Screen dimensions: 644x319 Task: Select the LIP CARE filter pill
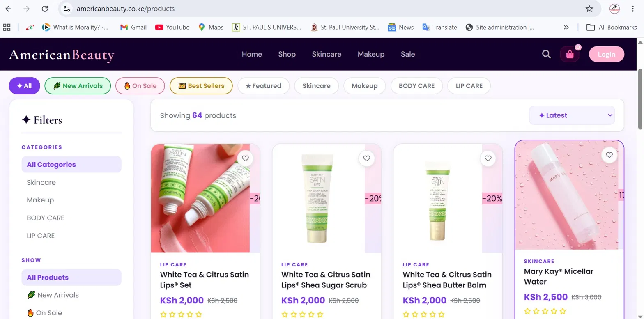tap(469, 86)
